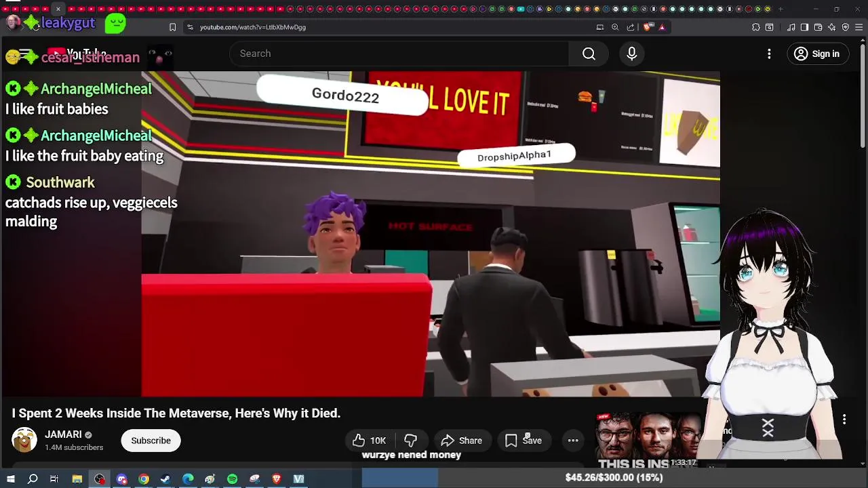
Task: Open the JAMARI channel name link
Action: click(63, 434)
